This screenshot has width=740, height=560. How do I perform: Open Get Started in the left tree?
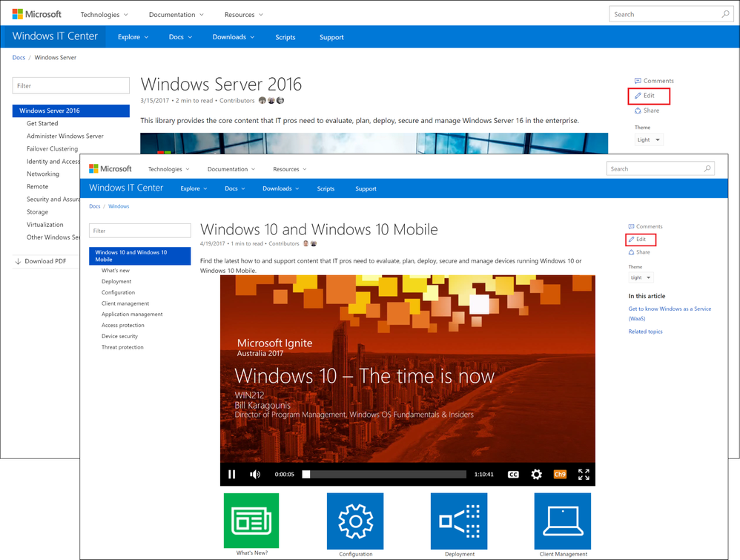click(42, 123)
